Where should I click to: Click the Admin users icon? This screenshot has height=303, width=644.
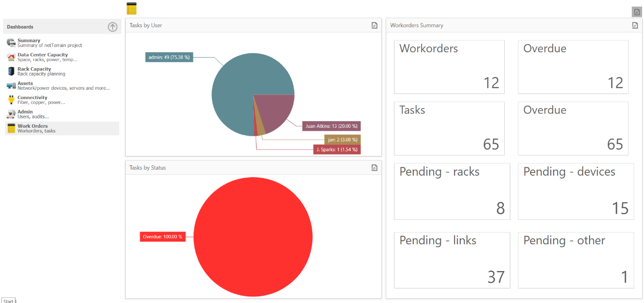click(11, 114)
